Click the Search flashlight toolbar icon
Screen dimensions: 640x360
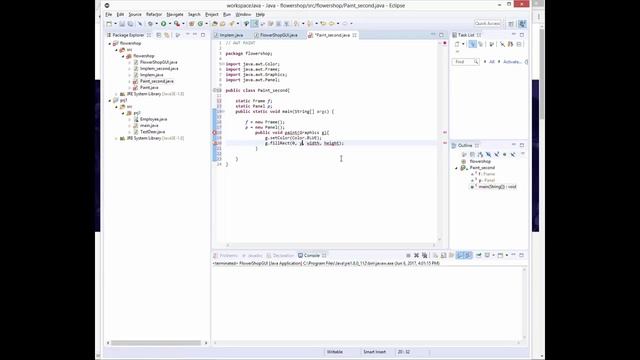coord(231,24)
